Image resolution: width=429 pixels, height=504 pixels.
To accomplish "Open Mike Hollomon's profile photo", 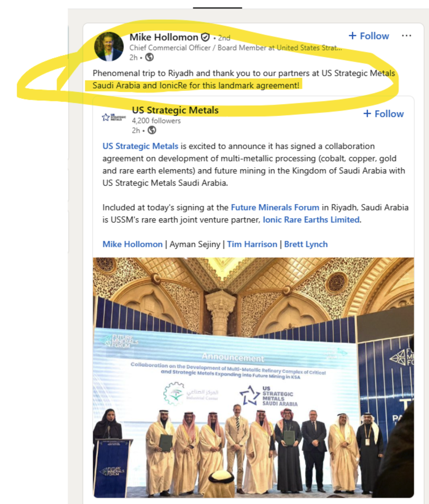I will click(x=109, y=47).
